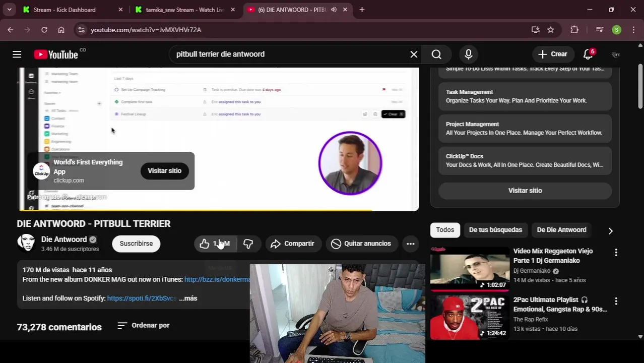Open the tab search dropdown arrow
Screen dimensions: 644x363
coord(10,10)
